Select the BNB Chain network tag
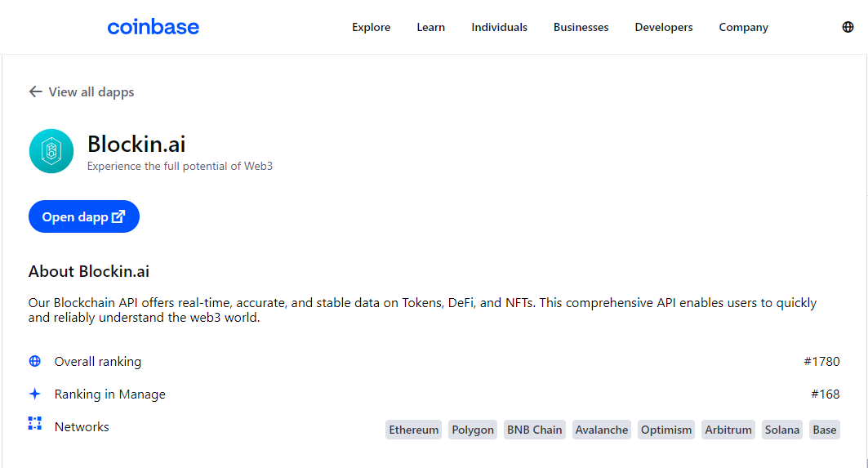Screen dimensions: 868x468 tap(535, 430)
